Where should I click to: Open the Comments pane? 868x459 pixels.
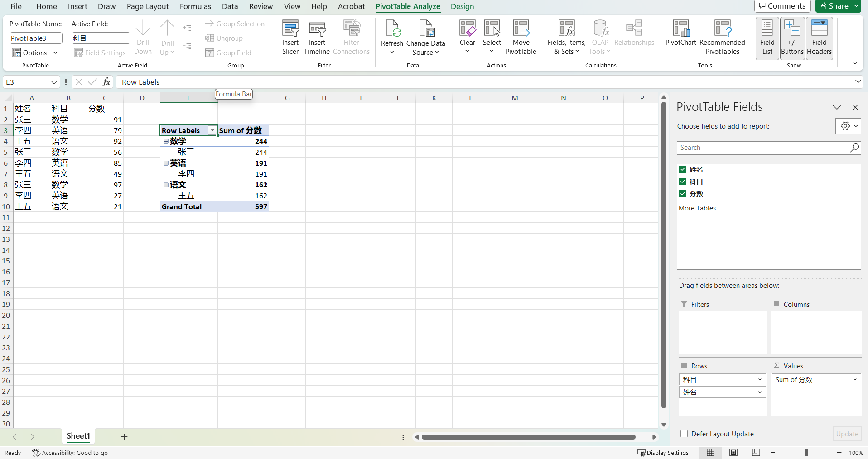tap(782, 6)
